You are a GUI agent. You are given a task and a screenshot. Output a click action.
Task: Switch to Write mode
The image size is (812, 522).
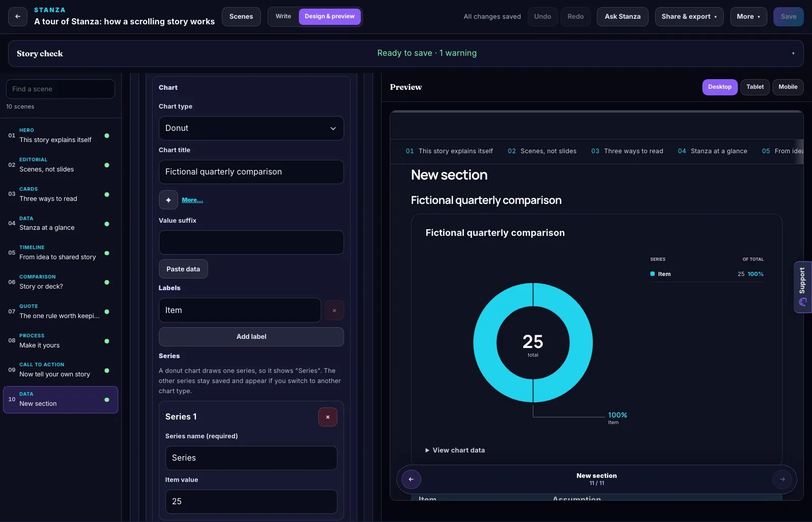point(283,17)
